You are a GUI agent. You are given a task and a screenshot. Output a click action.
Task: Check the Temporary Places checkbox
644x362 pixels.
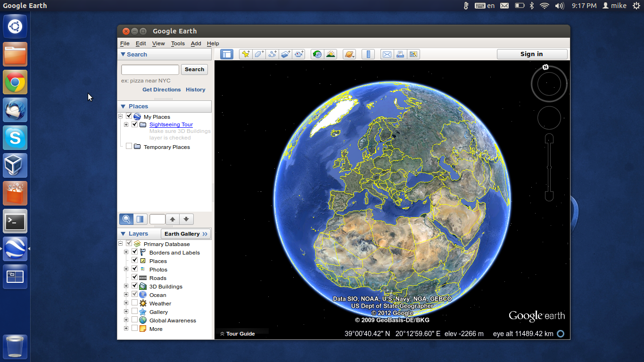[129, 146]
